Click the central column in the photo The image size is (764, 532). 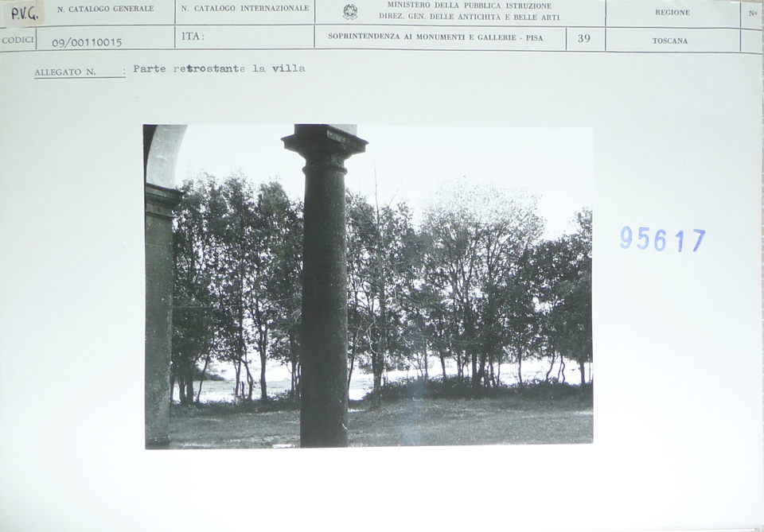[x=324, y=287]
